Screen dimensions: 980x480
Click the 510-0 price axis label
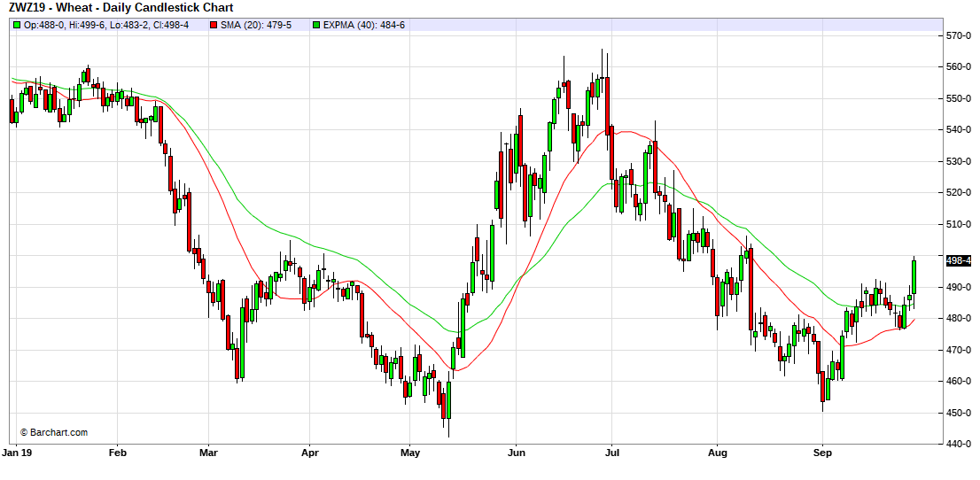[959, 224]
